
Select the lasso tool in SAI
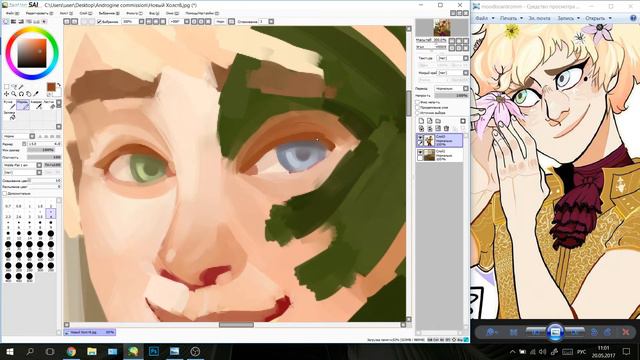tap(14, 87)
